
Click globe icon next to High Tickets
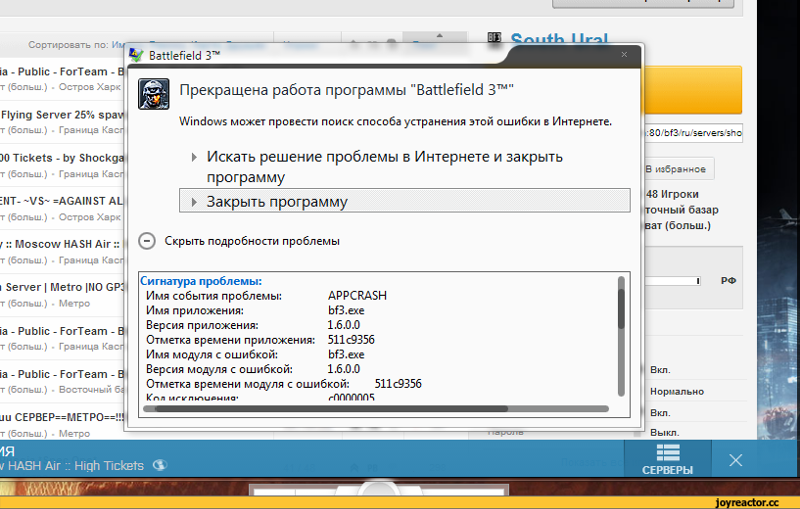coord(159,465)
